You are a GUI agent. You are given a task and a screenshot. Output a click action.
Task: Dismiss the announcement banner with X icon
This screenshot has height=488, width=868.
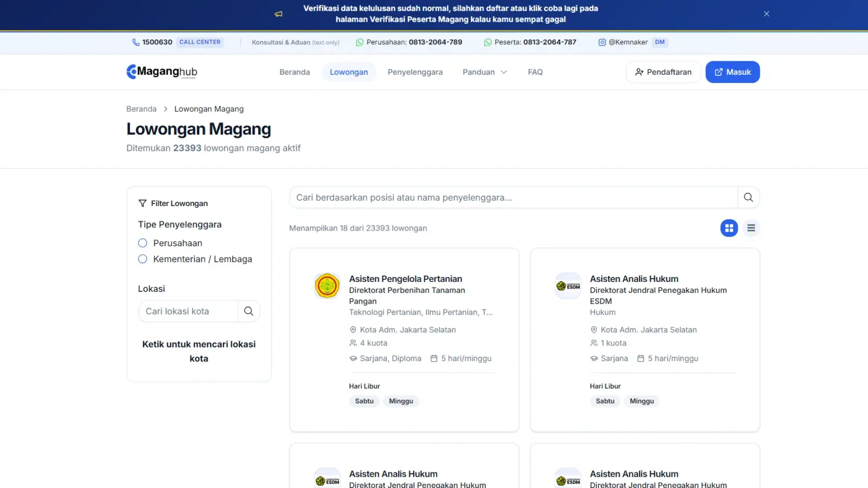[767, 14]
